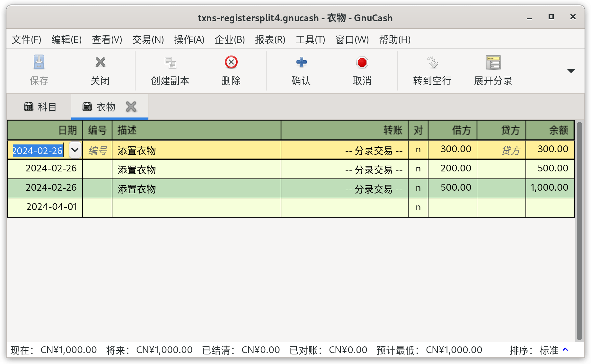Viewport: 591px width, 364px height.
Task: Click the Blank row (转到空行) icon
Action: [432, 62]
